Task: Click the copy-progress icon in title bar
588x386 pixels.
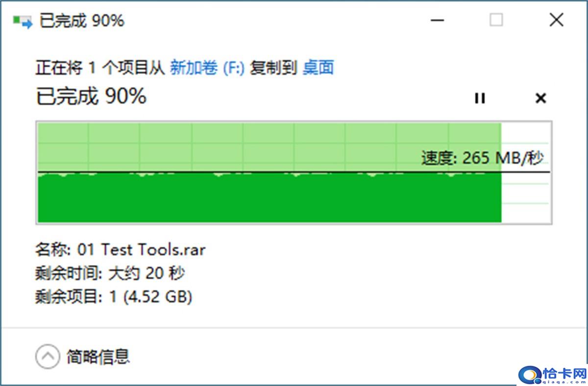Action: pyautogui.click(x=23, y=21)
